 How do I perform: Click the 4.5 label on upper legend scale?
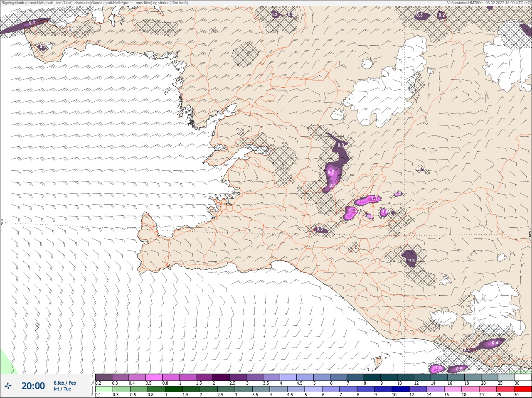coord(299,383)
